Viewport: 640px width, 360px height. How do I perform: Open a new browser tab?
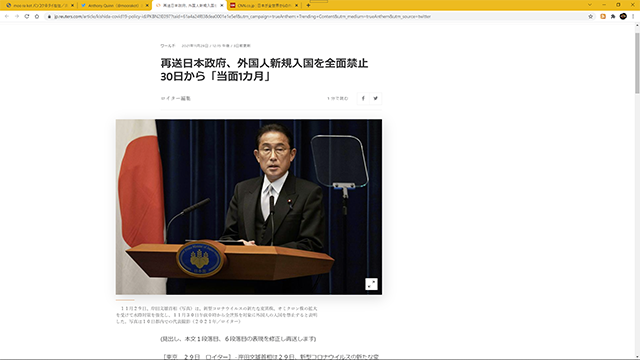click(308, 5)
